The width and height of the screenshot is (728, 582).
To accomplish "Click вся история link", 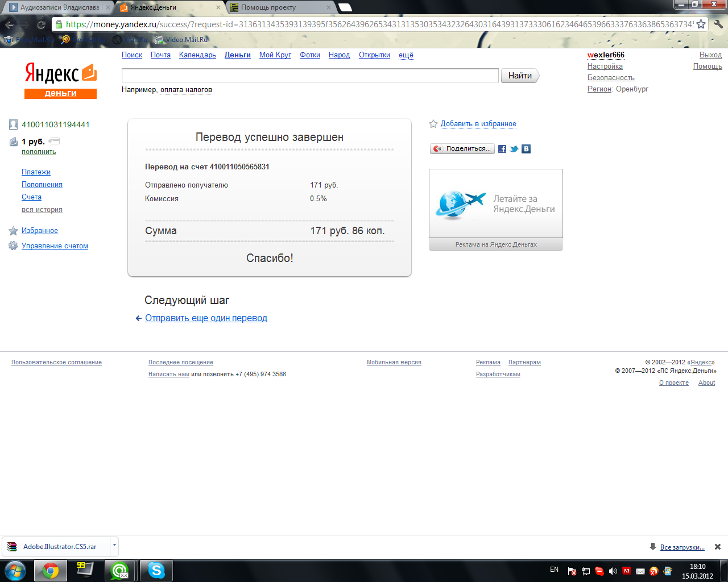I will click(x=42, y=210).
